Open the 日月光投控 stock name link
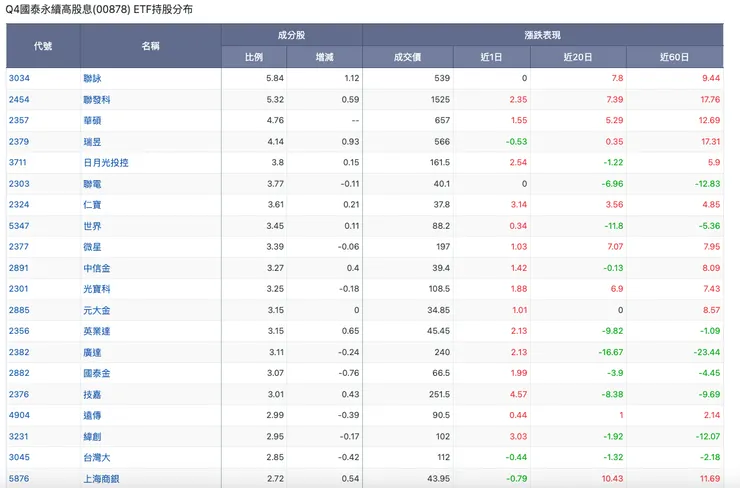This screenshot has width=740, height=488. (x=106, y=162)
